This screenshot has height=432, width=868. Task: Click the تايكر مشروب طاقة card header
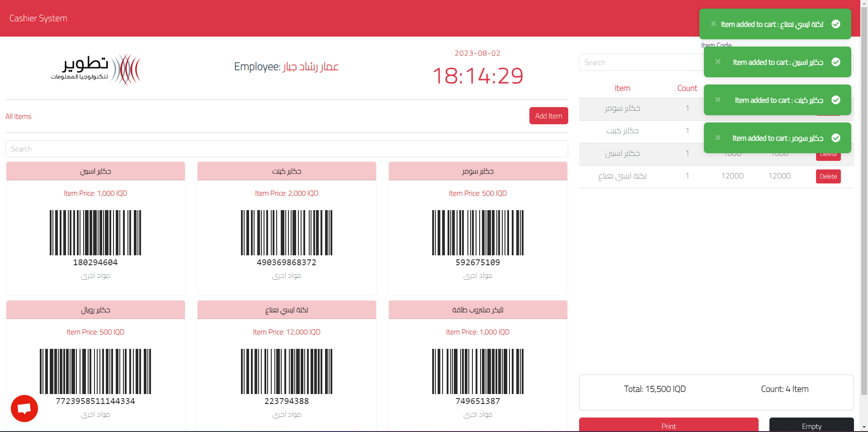(x=478, y=310)
